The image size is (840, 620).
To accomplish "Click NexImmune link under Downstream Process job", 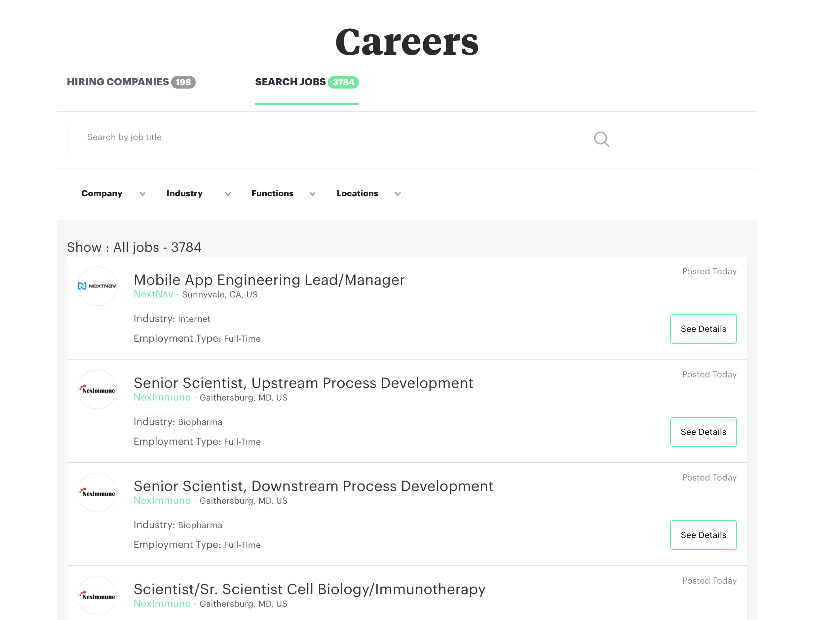I will (162, 500).
